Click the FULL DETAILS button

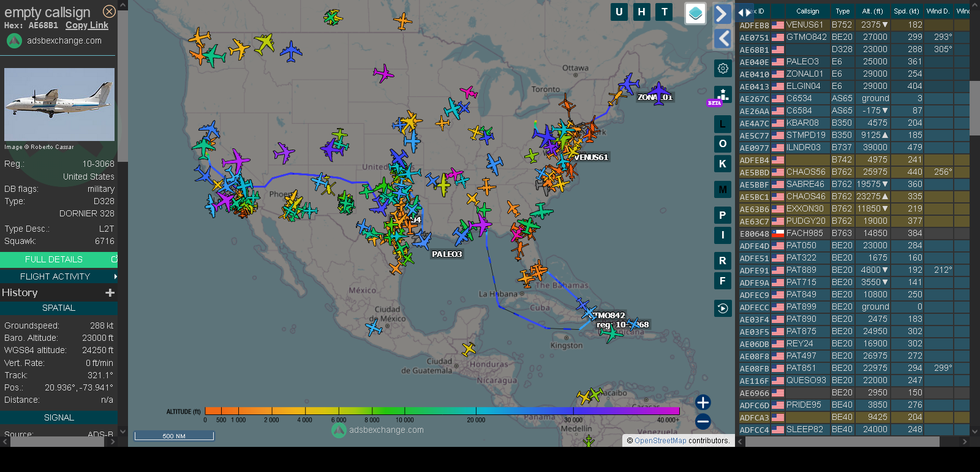click(59, 259)
